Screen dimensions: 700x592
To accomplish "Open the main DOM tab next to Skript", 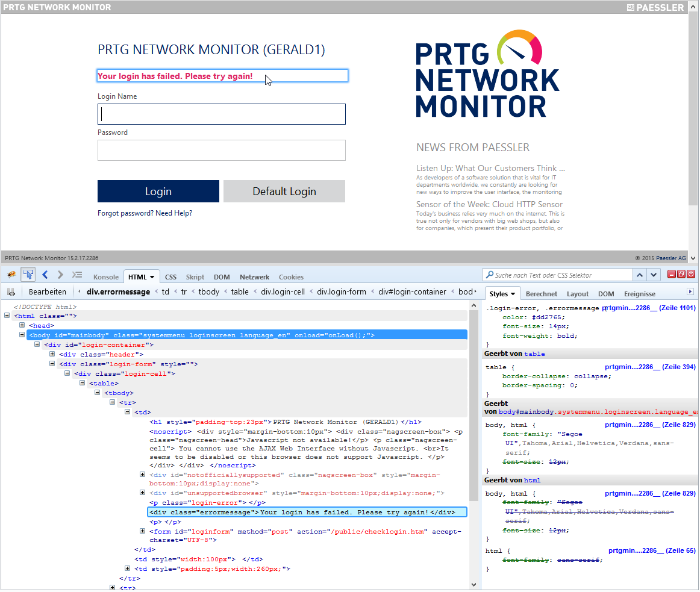I will (x=222, y=277).
